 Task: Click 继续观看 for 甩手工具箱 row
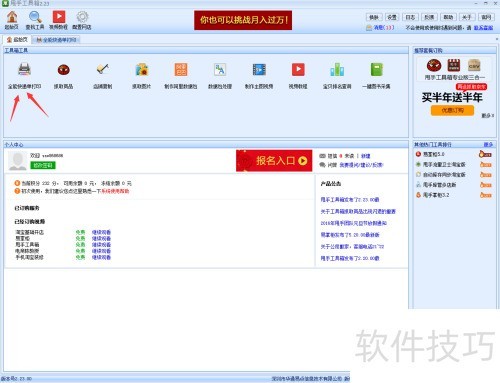pos(101,245)
